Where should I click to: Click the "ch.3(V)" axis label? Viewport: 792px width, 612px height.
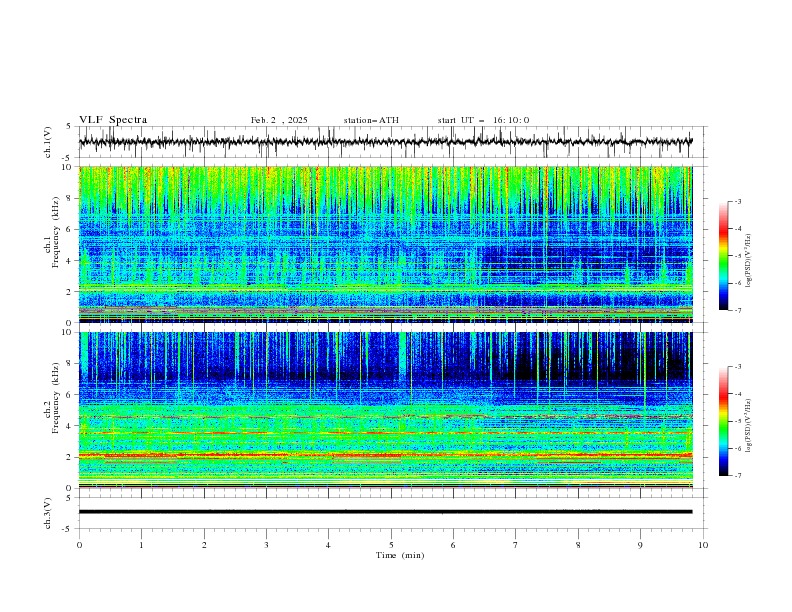tap(48, 513)
